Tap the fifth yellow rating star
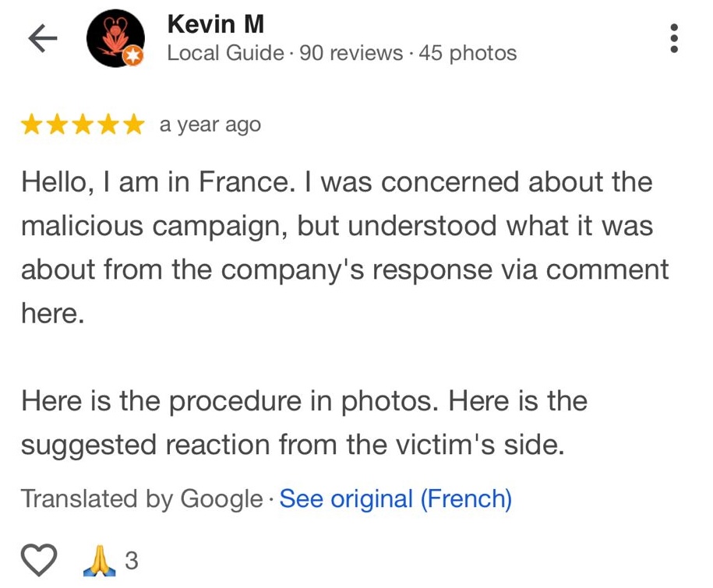 [134, 125]
